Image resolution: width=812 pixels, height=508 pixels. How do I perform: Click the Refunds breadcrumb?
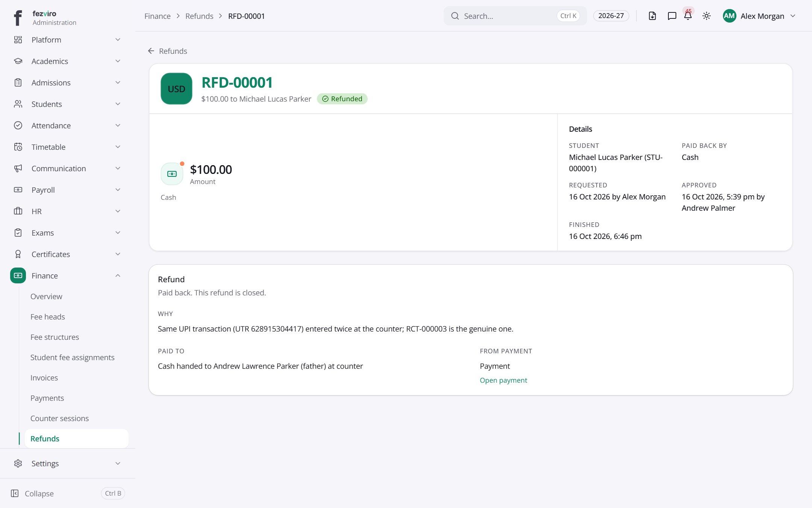coord(199,16)
